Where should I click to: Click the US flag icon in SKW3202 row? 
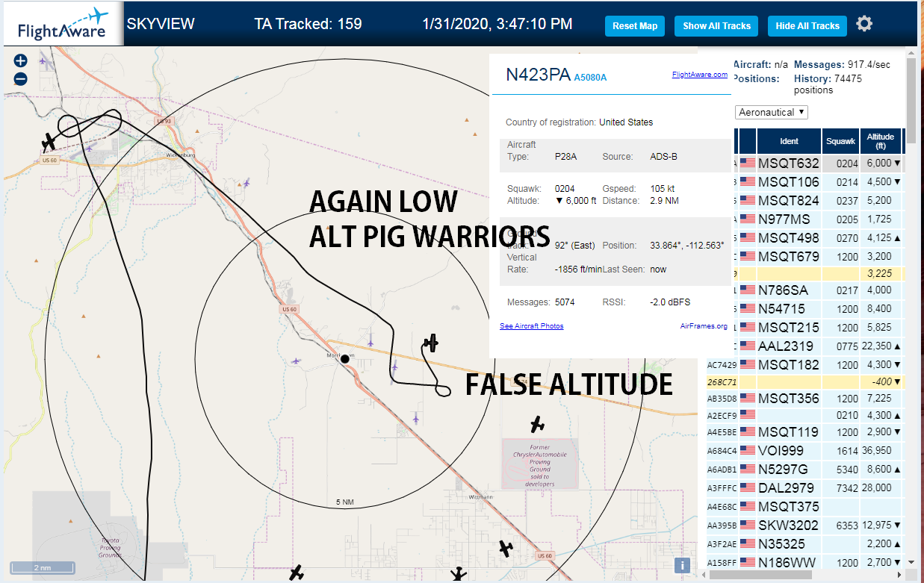(748, 526)
